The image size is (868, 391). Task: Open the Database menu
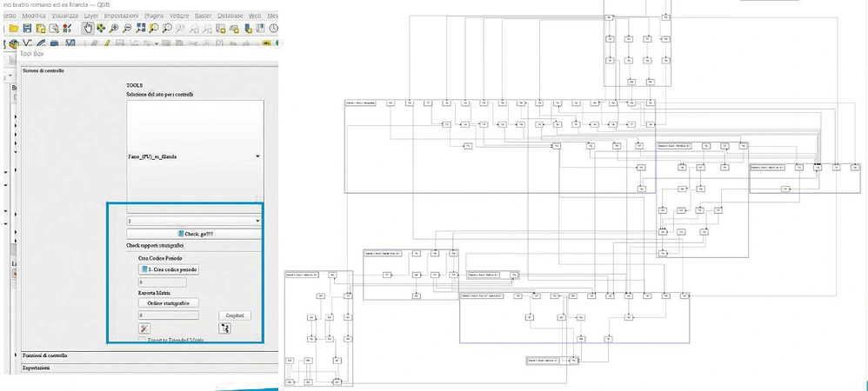pos(230,16)
